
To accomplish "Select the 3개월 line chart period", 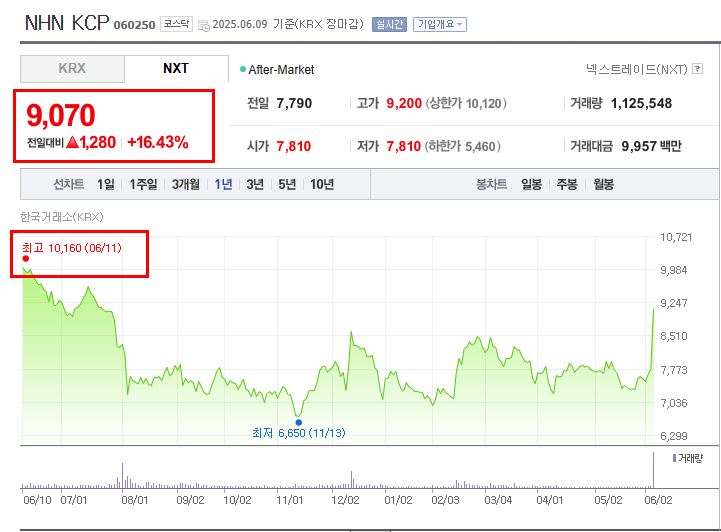I will coord(186,184).
